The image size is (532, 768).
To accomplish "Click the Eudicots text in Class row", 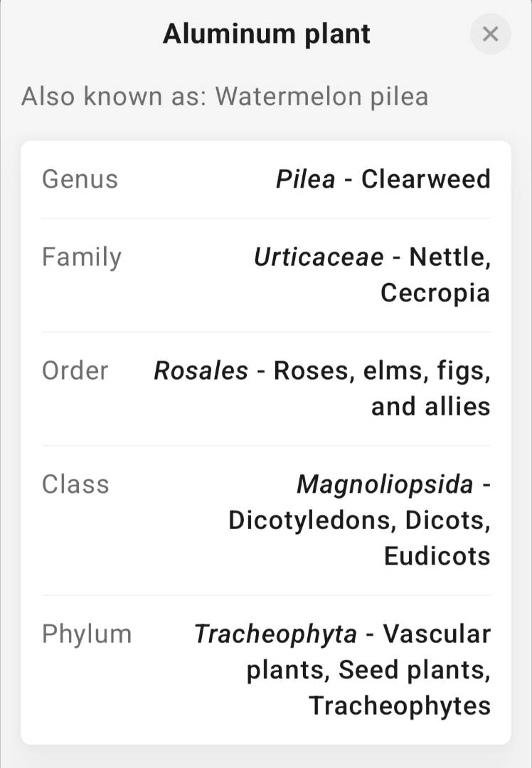I will tap(437, 555).
